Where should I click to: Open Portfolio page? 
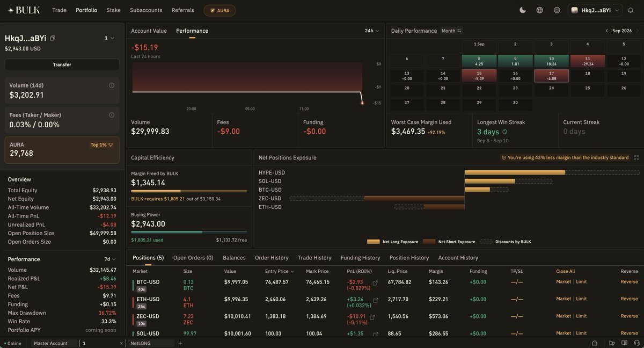click(x=86, y=10)
